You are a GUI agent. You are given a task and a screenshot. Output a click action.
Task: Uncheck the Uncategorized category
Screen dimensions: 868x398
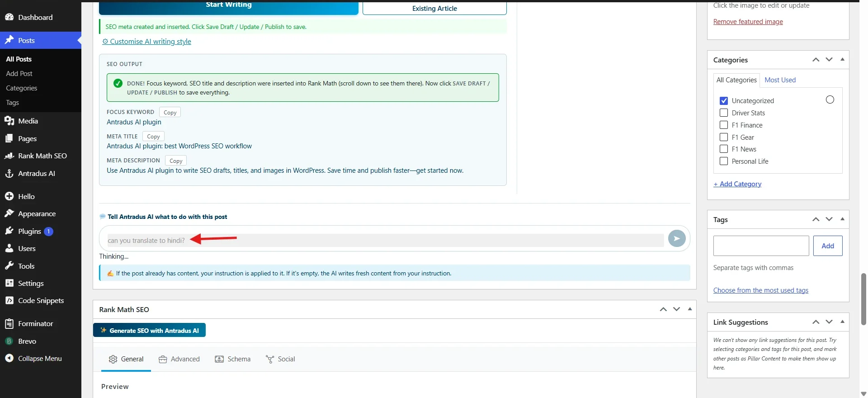[724, 100]
